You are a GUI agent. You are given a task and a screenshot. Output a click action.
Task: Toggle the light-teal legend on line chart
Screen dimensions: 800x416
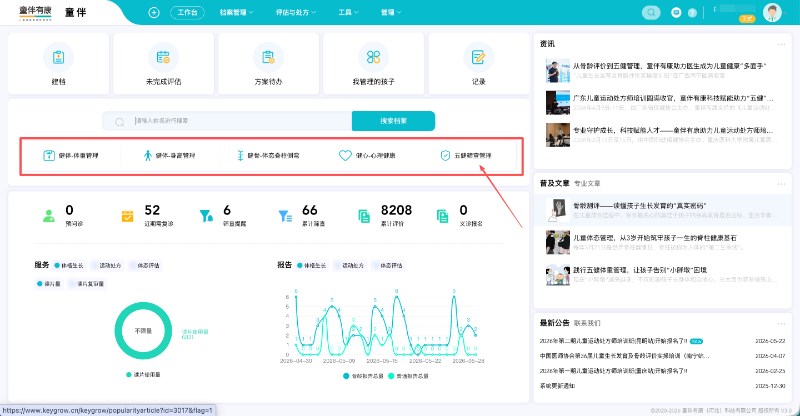[408, 376]
